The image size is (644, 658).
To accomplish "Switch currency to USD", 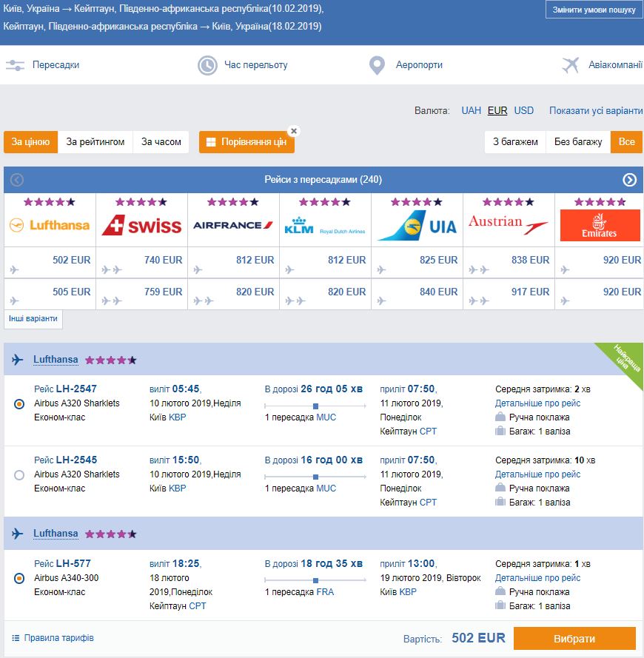I will [524, 111].
